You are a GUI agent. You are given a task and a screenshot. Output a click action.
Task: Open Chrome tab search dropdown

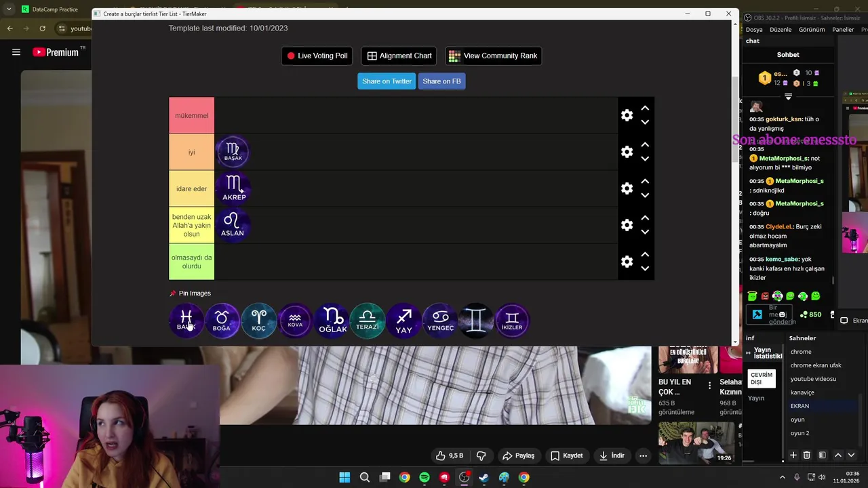pyautogui.click(x=8, y=9)
